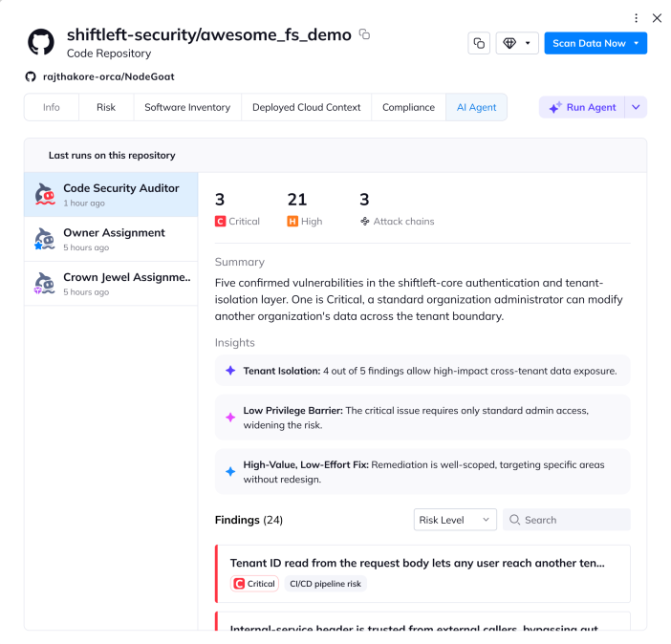Click GitHub icon beside rajthakore-orca/NodeGoat
Image resolution: width=671 pixels, height=644 pixels.
(31, 76)
